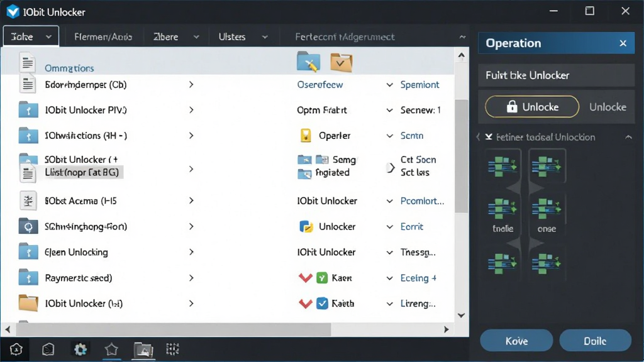Click the Pcomlort... link
This screenshot has height=362, width=644.
coord(422,200)
